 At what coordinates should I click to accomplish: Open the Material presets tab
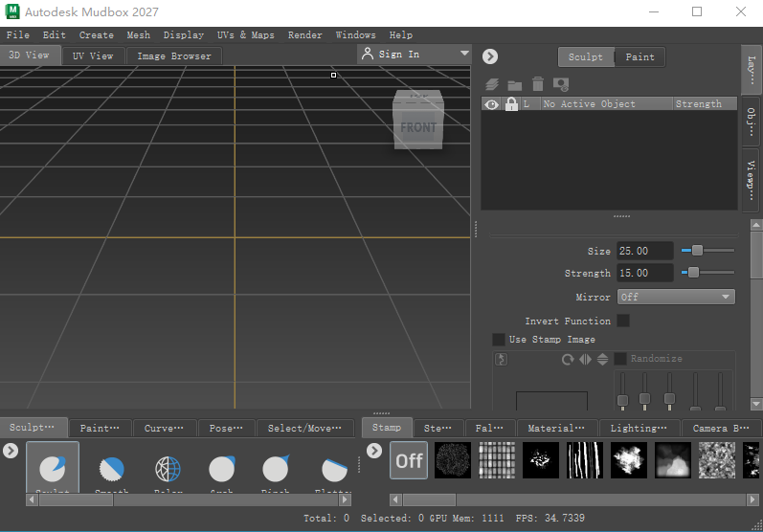[x=556, y=428]
